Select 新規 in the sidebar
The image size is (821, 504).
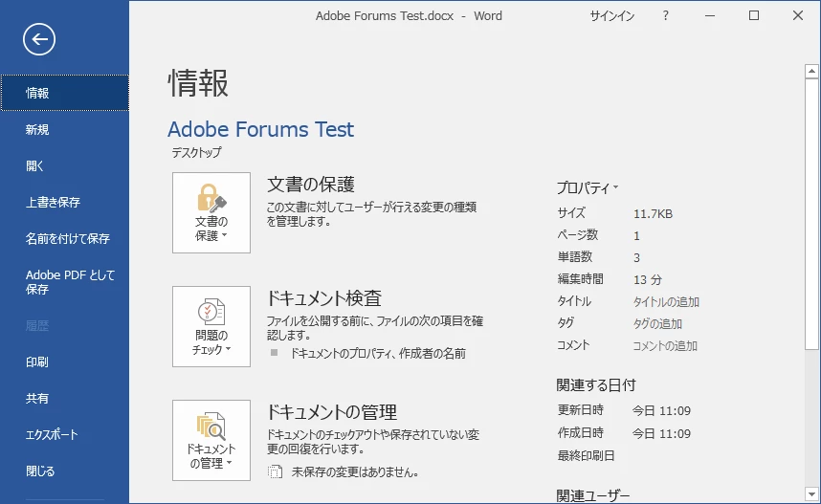tap(64, 129)
